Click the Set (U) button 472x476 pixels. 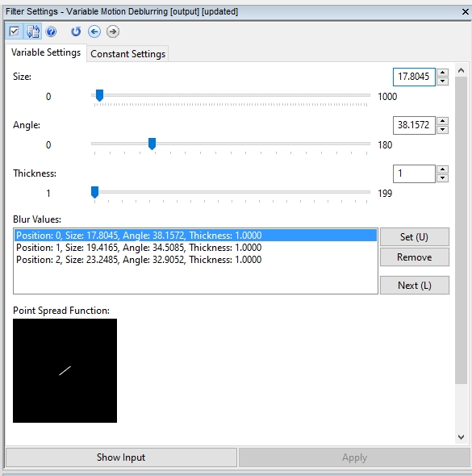415,236
